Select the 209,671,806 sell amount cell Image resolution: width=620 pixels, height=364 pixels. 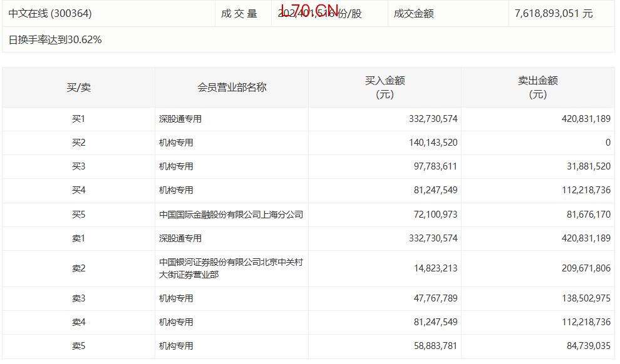(x=582, y=268)
